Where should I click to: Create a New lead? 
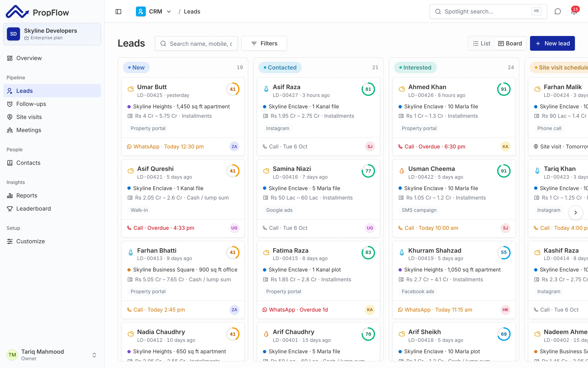click(x=552, y=43)
